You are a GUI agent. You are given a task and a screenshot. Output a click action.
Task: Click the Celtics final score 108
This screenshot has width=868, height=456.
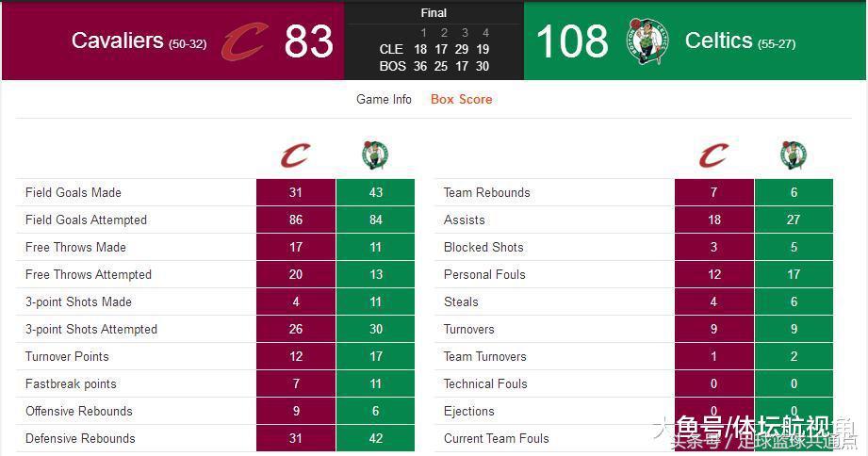coord(572,41)
